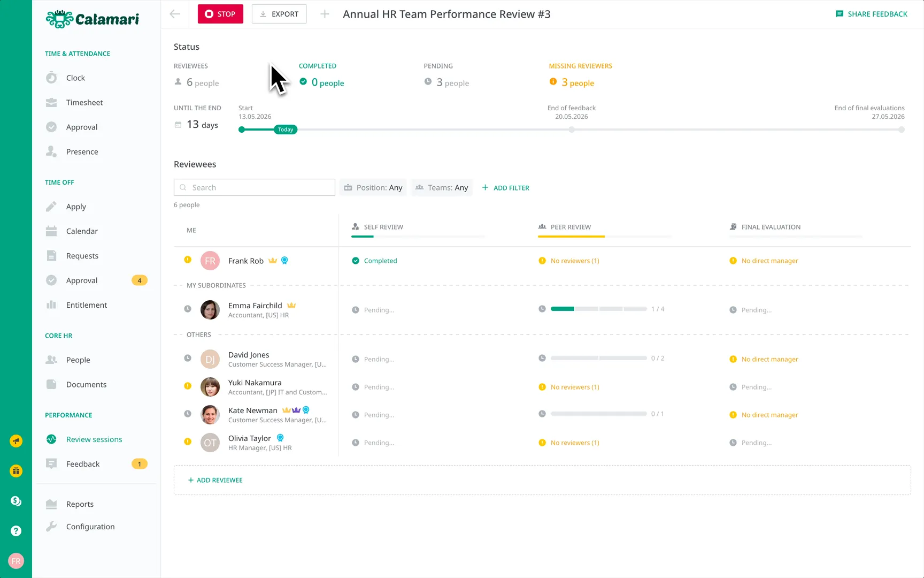Image resolution: width=924 pixels, height=578 pixels.
Task: Open the gift icon in left rail
Action: (16, 471)
